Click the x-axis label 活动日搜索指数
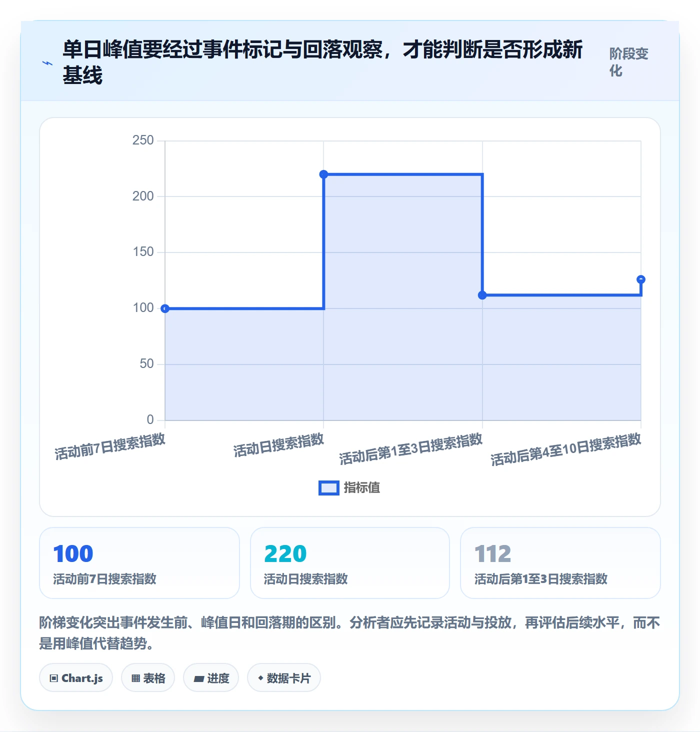This screenshot has height=732, width=700. point(278,445)
